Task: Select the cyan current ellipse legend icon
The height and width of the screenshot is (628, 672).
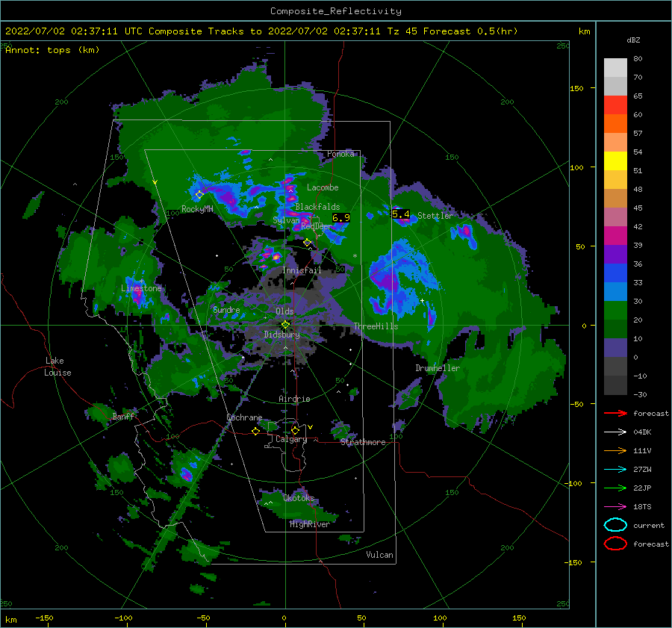Action: pos(615,525)
